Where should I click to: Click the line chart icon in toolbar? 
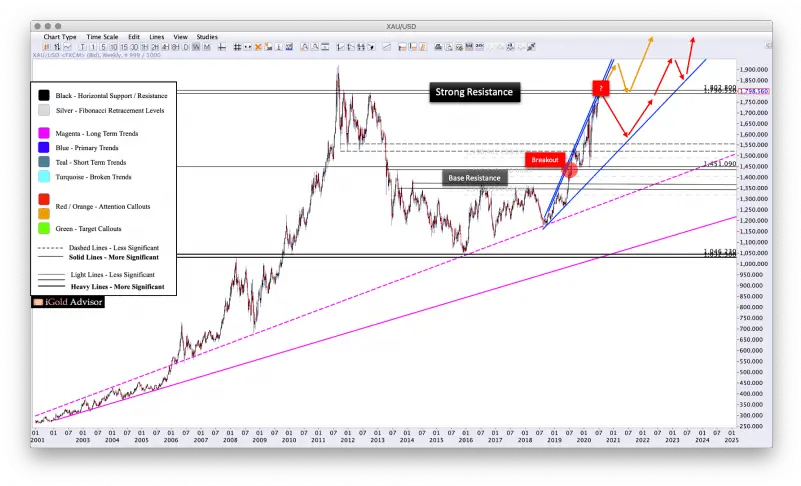point(66,46)
